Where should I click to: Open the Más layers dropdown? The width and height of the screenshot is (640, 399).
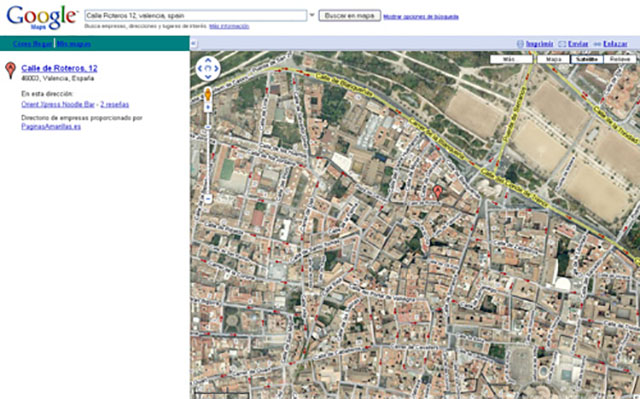(x=511, y=59)
